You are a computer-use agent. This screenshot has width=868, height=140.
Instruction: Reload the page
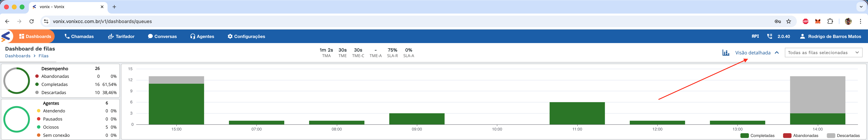pyautogui.click(x=31, y=21)
